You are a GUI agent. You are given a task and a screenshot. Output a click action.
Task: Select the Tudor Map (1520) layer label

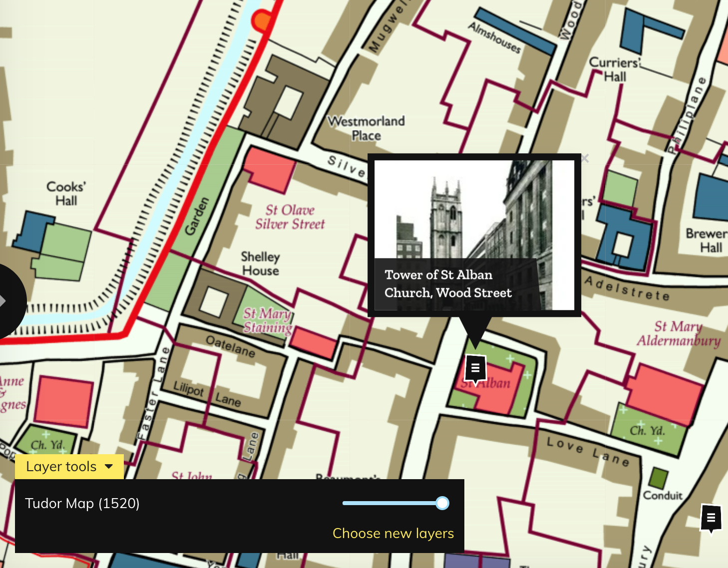coord(82,503)
